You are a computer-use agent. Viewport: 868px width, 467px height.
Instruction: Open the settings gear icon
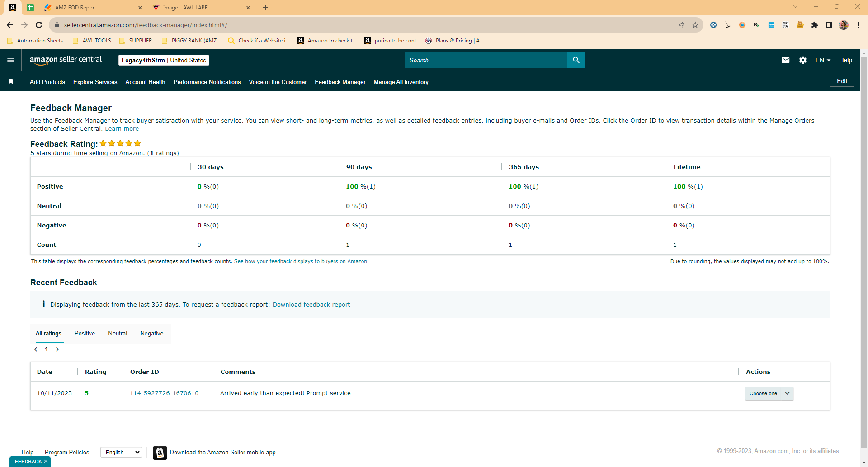pos(803,60)
